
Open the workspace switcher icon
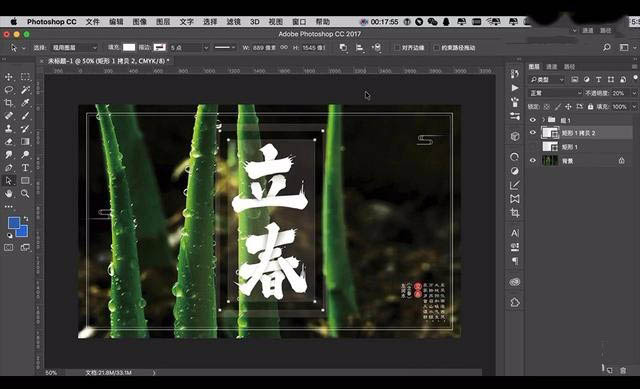[624, 47]
